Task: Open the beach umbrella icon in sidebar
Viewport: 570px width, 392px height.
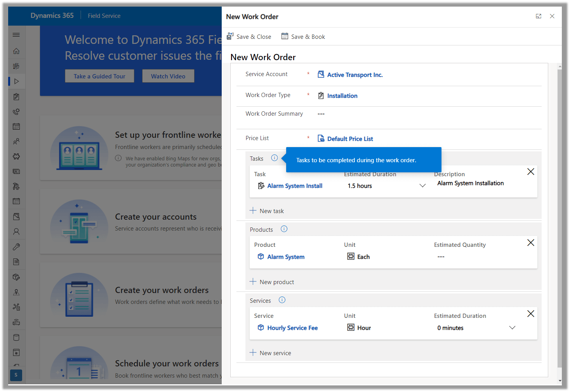Action: [16, 187]
